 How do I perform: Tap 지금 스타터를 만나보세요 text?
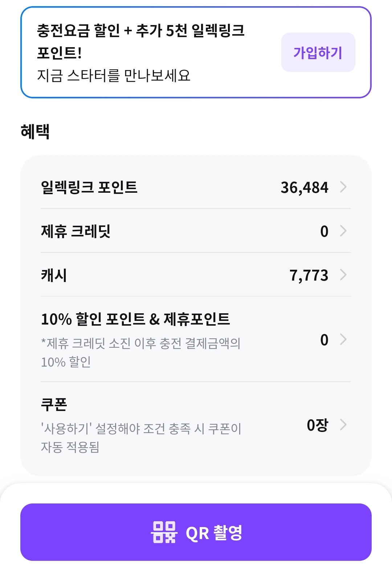click(x=114, y=76)
